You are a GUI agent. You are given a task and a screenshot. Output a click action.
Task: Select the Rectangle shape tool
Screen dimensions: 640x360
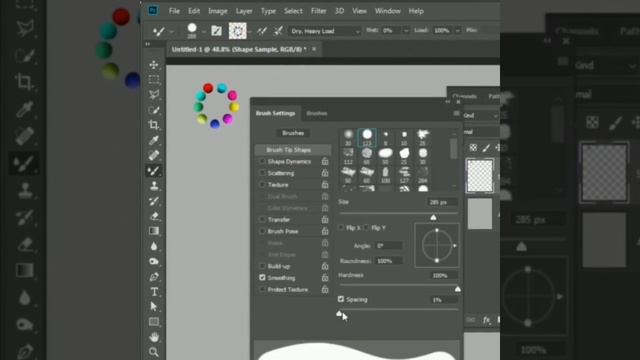click(x=154, y=322)
